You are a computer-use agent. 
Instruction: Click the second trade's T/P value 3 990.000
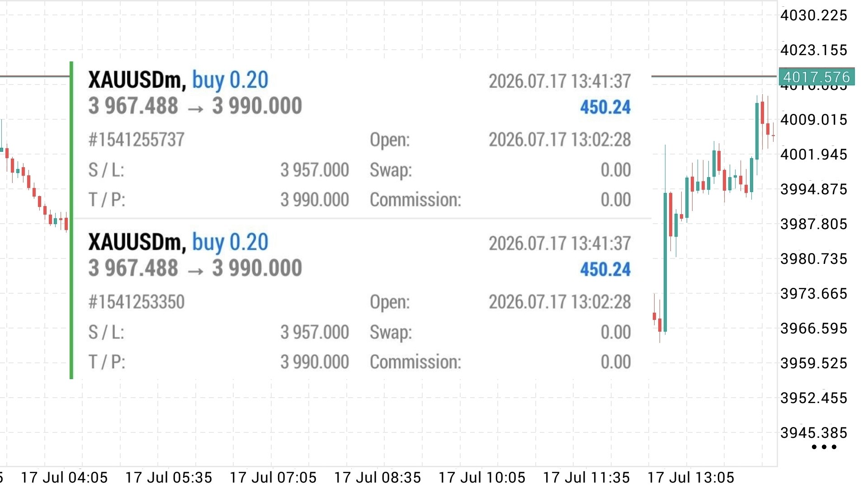click(315, 362)
